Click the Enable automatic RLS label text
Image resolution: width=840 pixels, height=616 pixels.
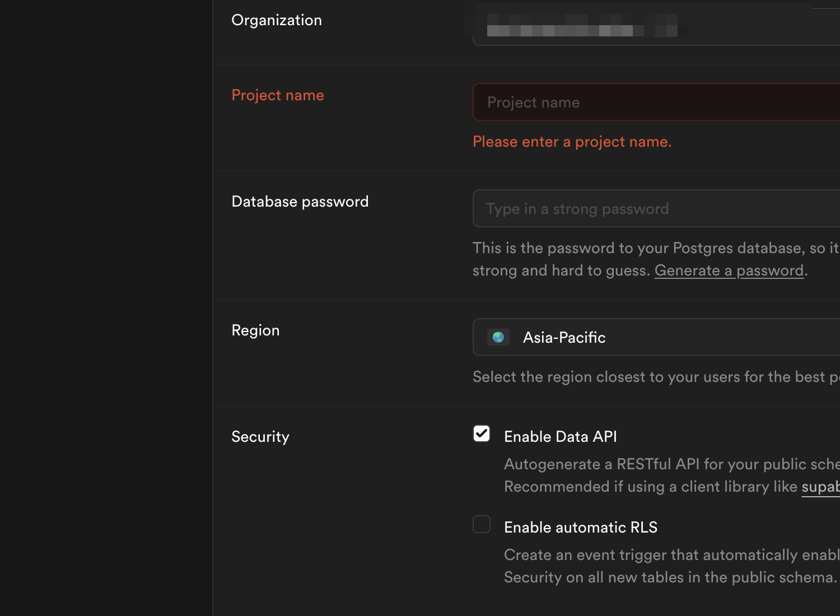581,527
